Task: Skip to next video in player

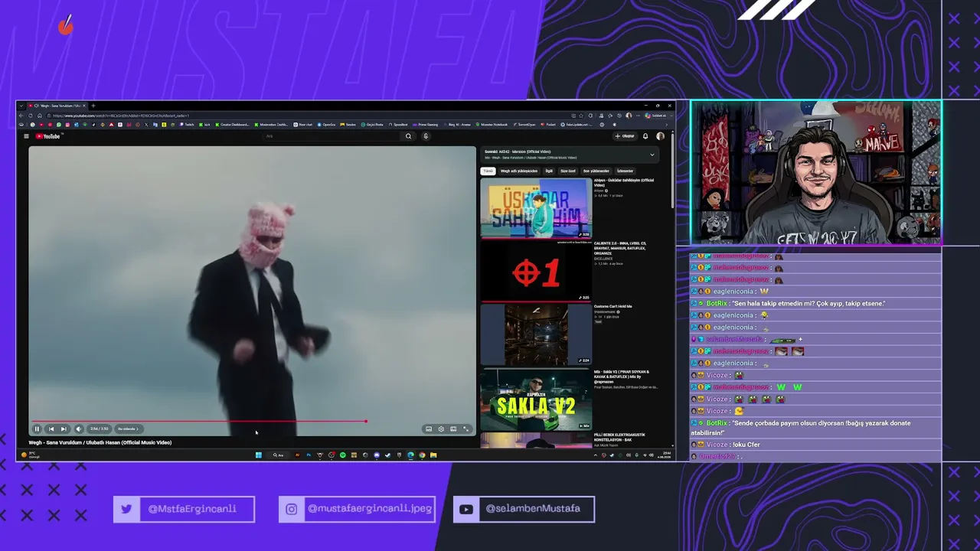Action: [64, 429]
